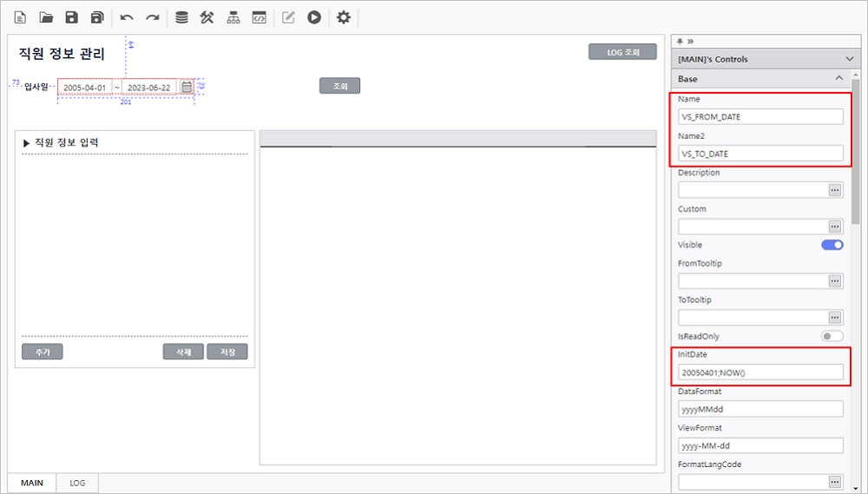
Task: Click the grid header bar
Action: coord(457,139)
